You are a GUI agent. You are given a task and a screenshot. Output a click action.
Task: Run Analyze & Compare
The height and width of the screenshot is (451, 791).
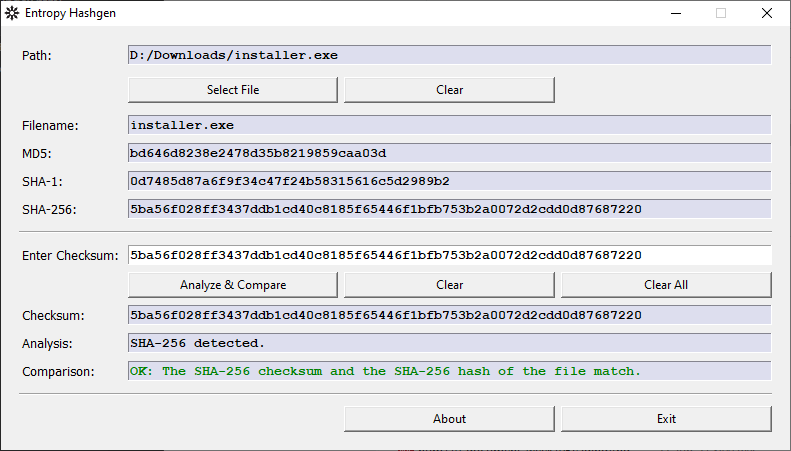coord(233,285)
